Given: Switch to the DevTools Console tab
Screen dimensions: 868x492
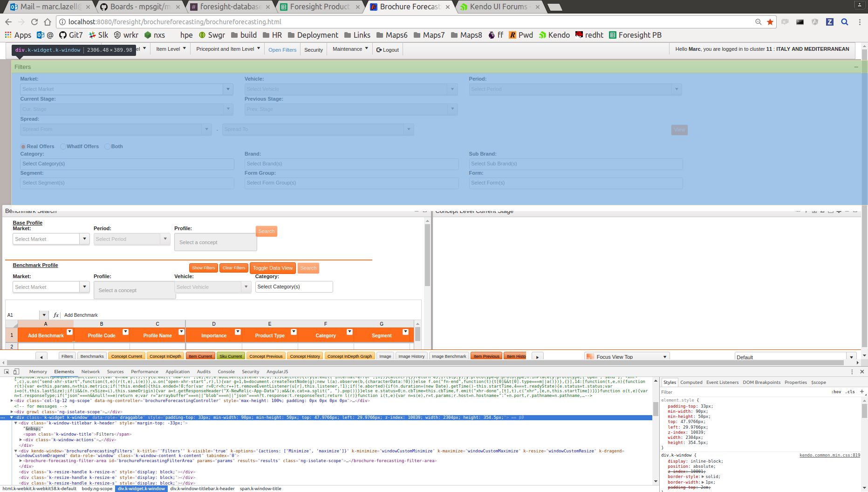Looking at the screenshot, I should click(226, 372).
